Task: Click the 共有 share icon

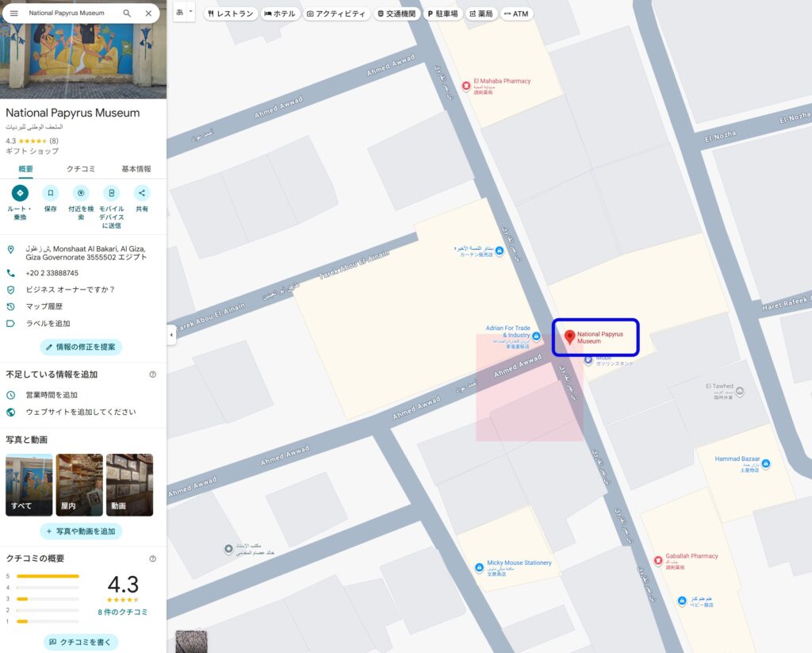Action: 142,193
